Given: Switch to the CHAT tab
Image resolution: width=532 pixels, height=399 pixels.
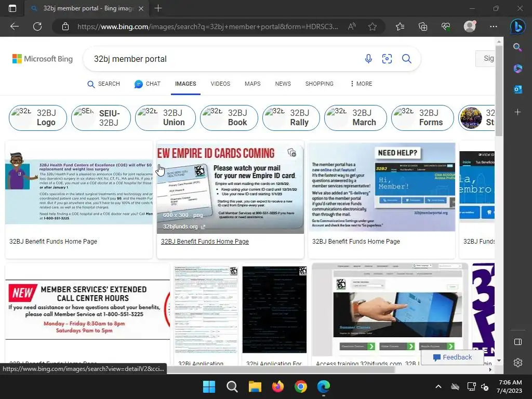Looking at the screenshot, I should (x=147, y=84).
